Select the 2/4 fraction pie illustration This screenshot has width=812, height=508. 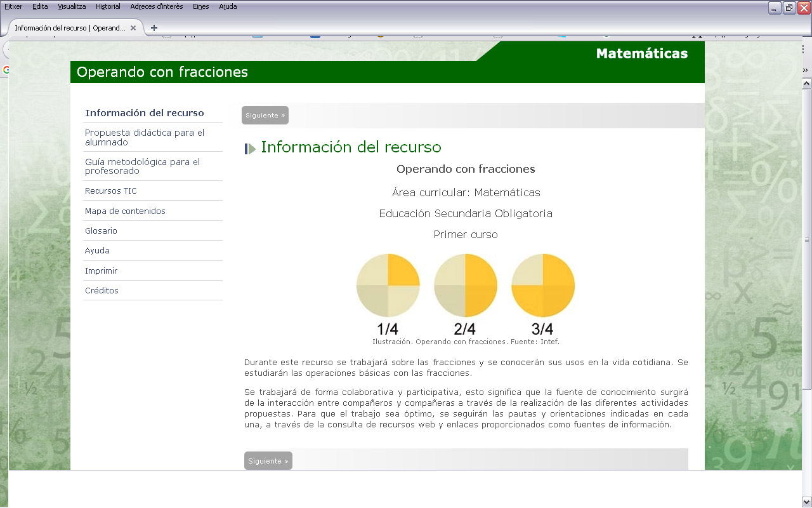pyautogui.click(x=466, y=285)
